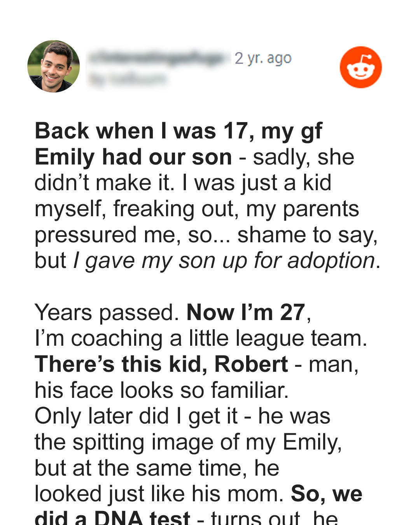Viewport: 420px width, 525px height.
Task: Click italic "I gave my son up for adoption"
Action: [x=224, y=261]
